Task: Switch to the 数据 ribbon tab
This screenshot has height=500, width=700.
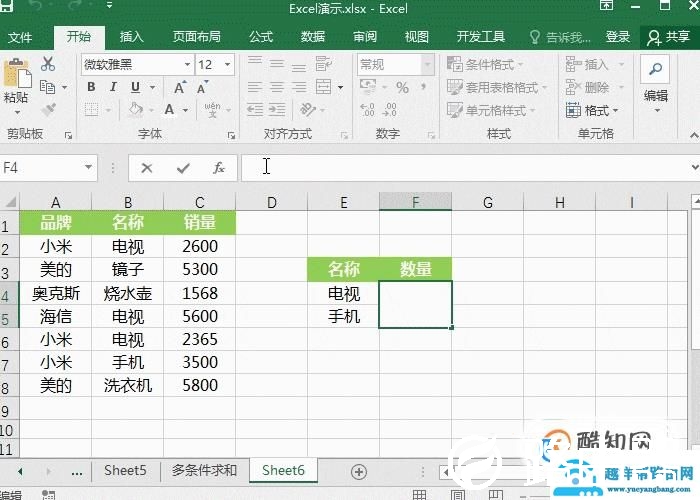Action: coord(312,37)
